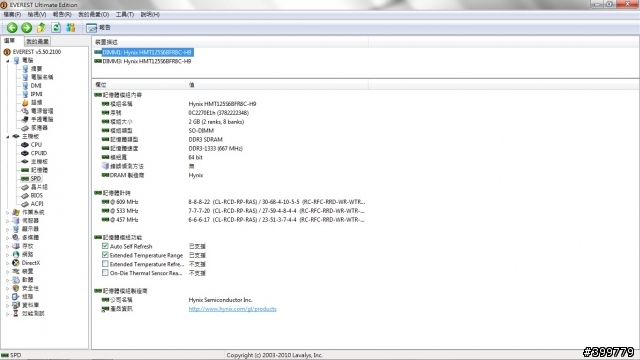The height and width of the screenshot is (360, 640).
Task: Click the 2 GB (2 ranks, 8 banks) value
Action: pyautogui.click(x=216, y=122)
